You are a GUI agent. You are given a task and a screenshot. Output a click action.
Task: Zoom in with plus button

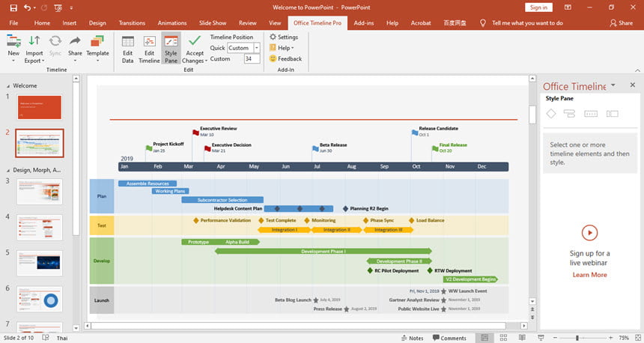[611, 338]
